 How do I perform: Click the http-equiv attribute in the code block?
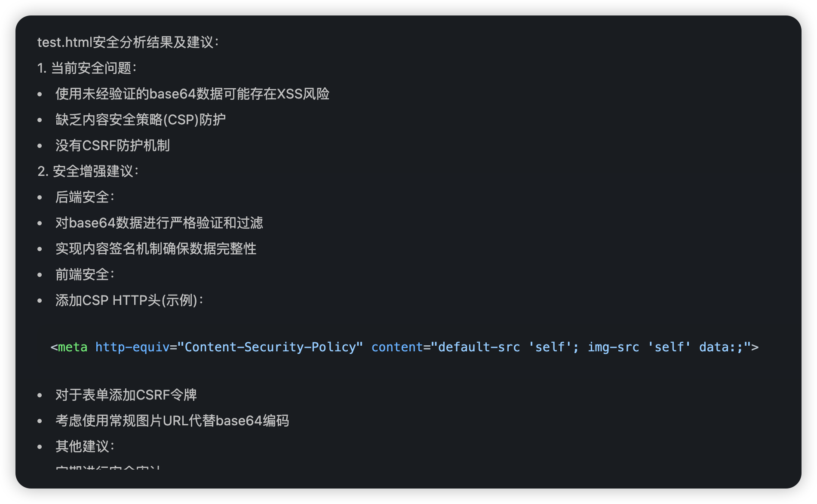(x=132, y=347)
